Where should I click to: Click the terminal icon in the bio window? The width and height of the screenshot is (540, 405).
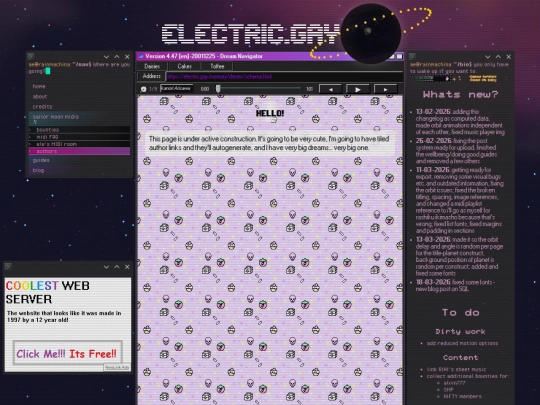point(412,56)
